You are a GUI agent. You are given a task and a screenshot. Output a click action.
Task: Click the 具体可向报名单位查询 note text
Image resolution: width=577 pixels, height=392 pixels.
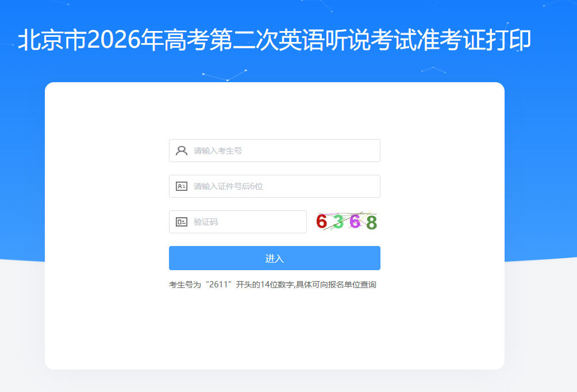[x=336, y=285]
